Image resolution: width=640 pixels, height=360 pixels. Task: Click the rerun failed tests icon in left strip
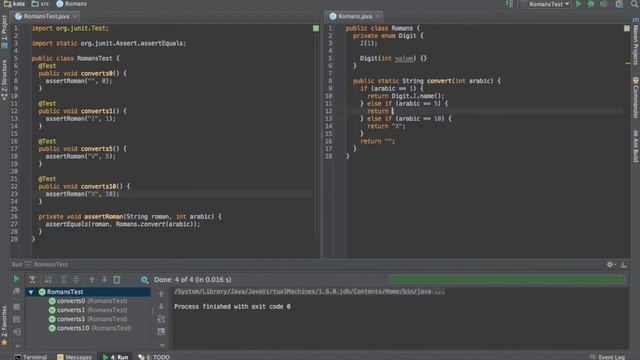pyautogui.click(x=16, y=291)
